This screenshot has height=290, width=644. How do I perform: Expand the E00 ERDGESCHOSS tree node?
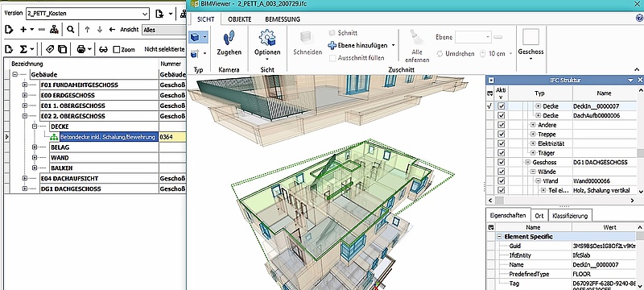tap(25, 95)
